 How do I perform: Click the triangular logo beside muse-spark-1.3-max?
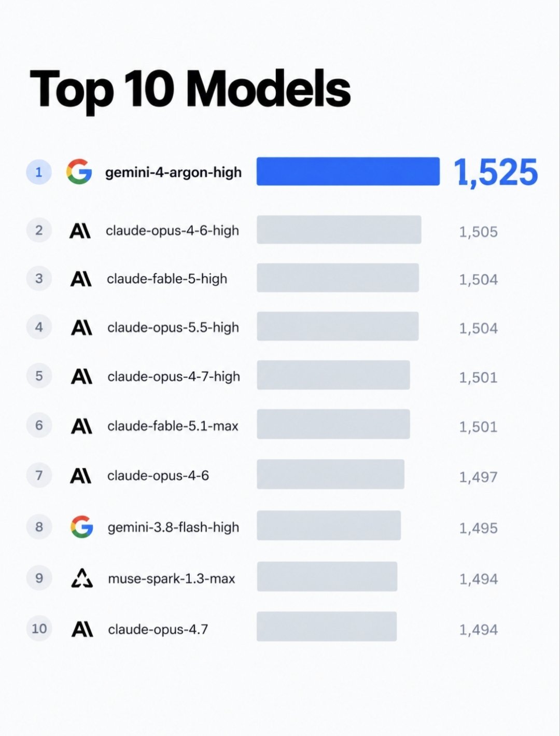coord(82,578)
